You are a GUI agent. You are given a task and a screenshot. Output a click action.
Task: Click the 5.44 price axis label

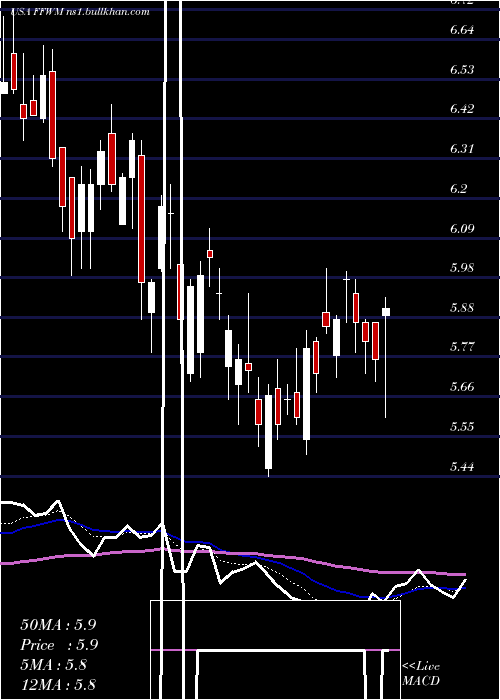(x=462, y=467)
